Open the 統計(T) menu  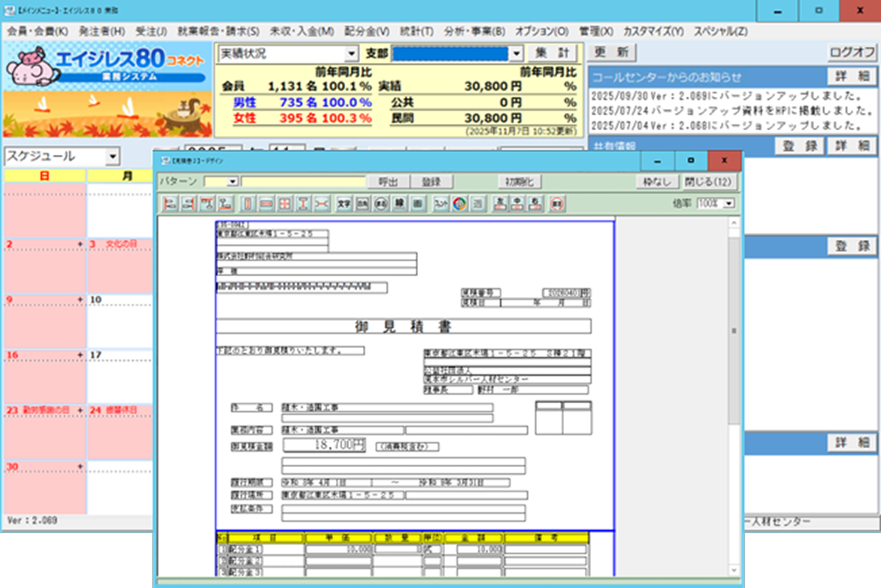[416, 32]
